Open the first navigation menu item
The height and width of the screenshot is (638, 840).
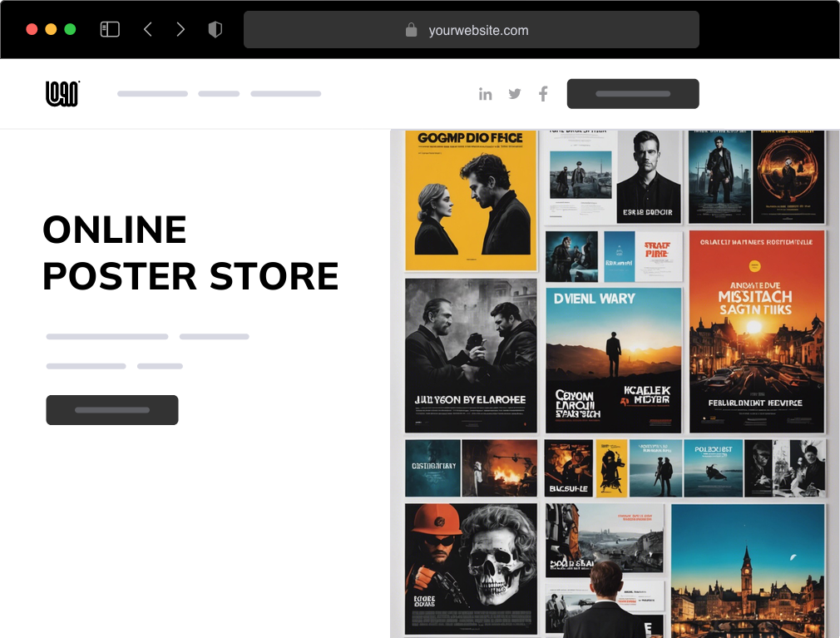pos(152,94)
